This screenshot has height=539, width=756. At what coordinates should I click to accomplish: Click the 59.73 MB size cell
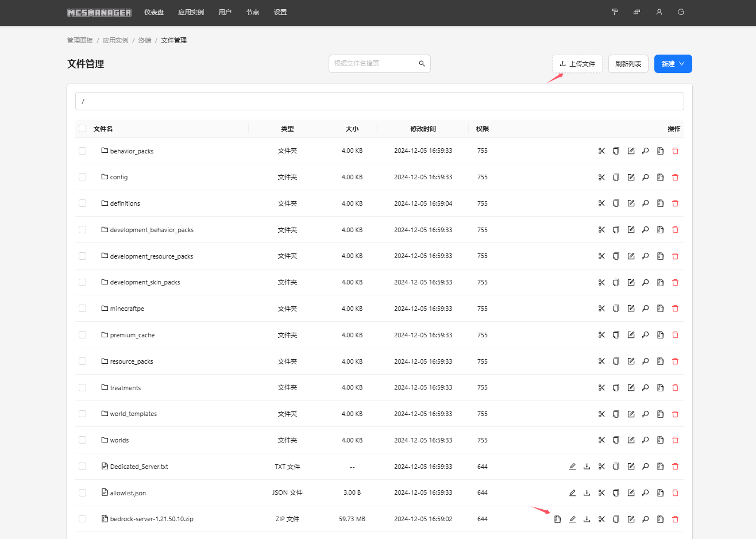click(352, 519)
